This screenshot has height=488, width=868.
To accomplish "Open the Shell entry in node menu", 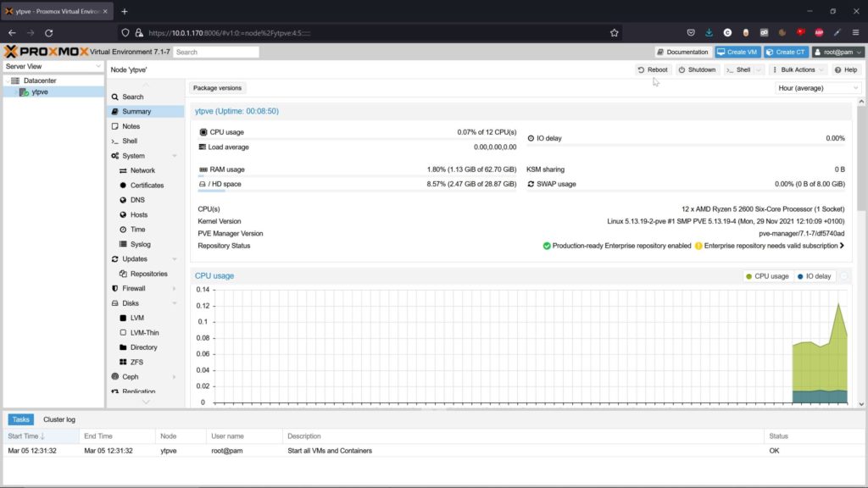I will click(x=145, y=141).
